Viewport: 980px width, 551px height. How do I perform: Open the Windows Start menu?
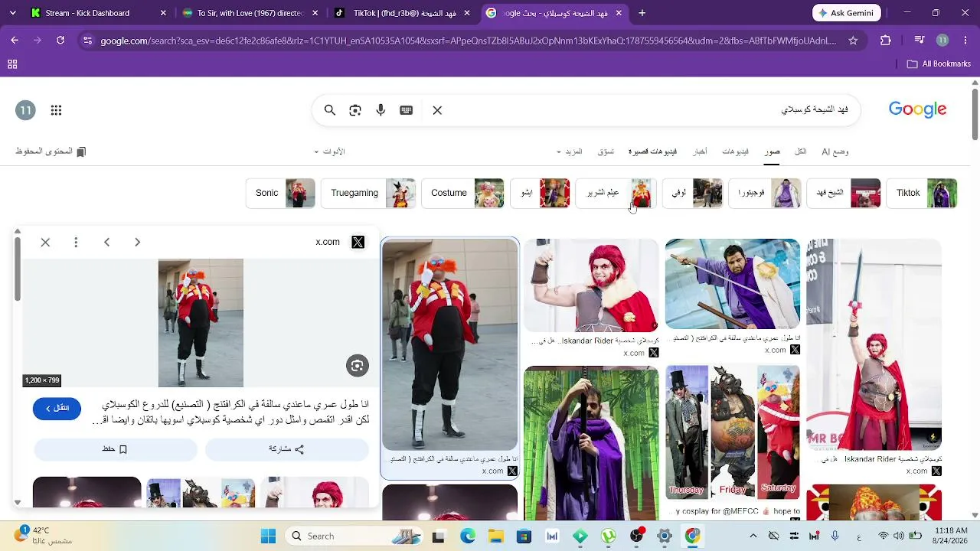pyautogui.click(x=268, y=536)
